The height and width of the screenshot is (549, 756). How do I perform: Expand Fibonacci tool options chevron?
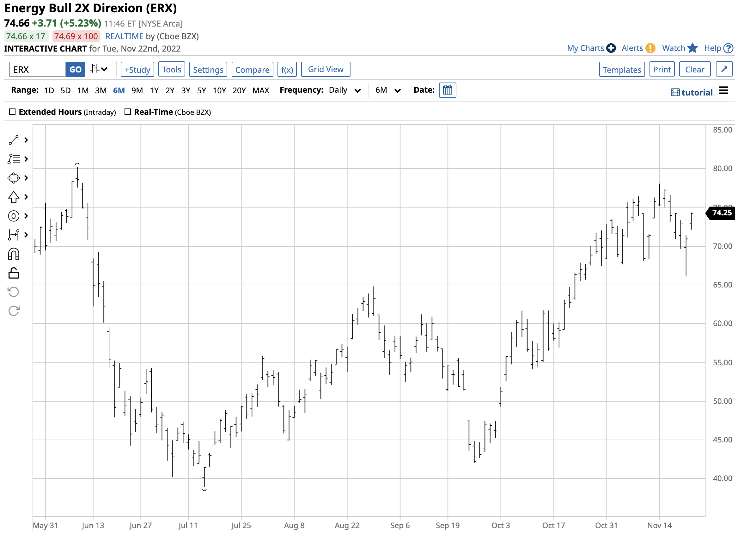pyautogui.click(x=26, y=159)
